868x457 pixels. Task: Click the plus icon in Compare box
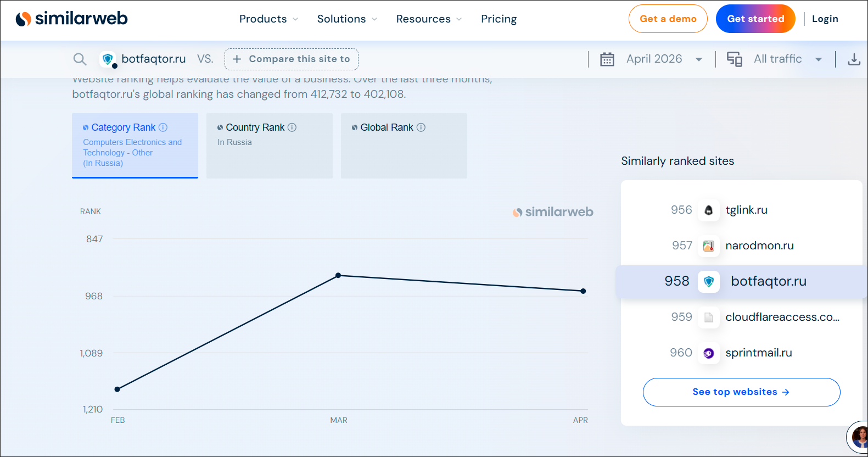pos(237,59)
